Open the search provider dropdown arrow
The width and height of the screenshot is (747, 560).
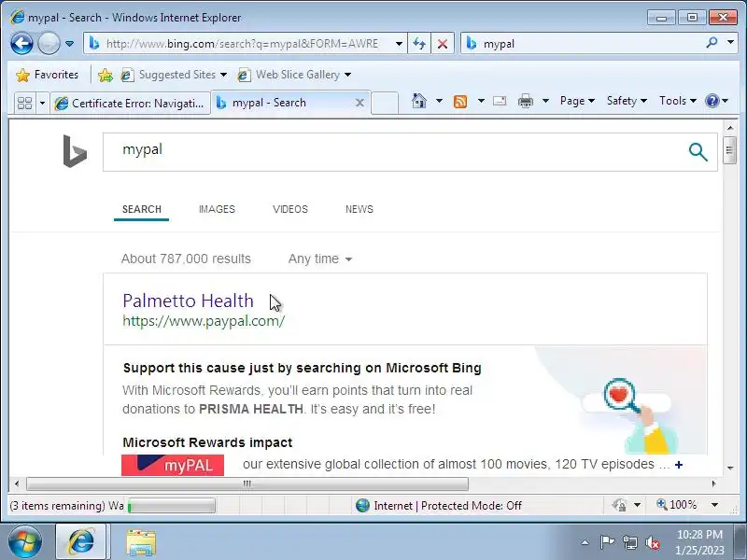730,42
